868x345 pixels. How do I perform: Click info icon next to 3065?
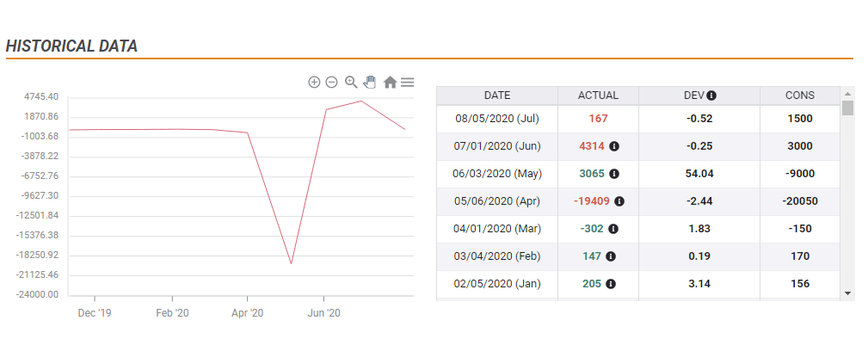pos(614,174)
